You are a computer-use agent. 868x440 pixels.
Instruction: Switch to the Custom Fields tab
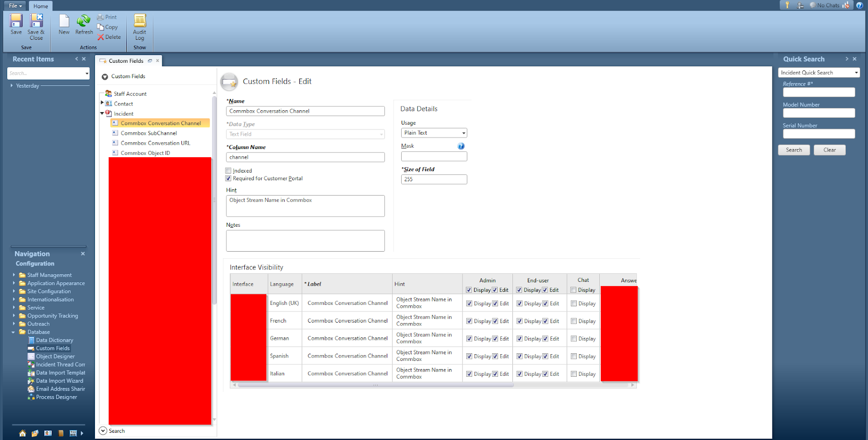point(126,61)
